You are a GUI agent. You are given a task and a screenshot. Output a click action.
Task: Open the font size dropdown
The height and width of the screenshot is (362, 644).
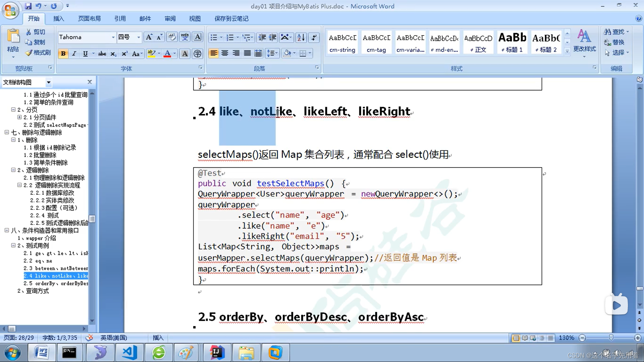coord(139,37)
